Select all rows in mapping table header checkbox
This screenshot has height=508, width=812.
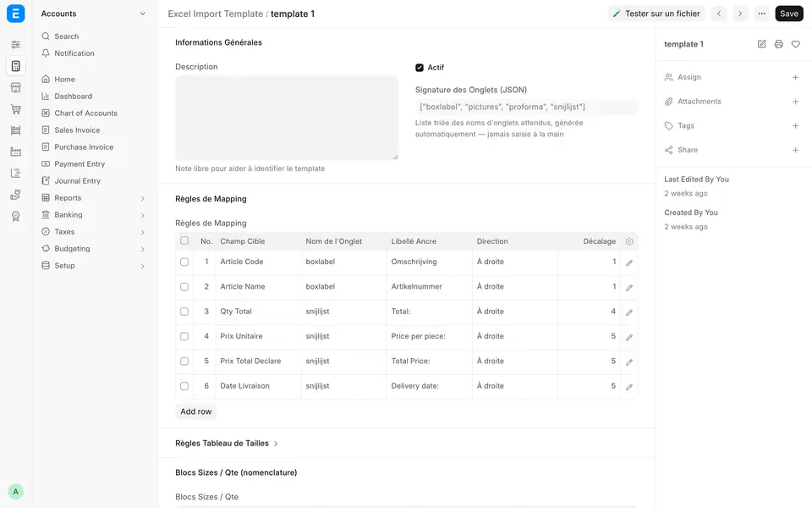[184, 240]
